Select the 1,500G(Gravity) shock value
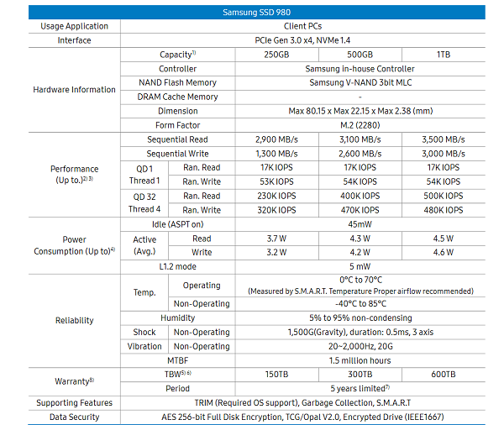 (x=360, y=332)
